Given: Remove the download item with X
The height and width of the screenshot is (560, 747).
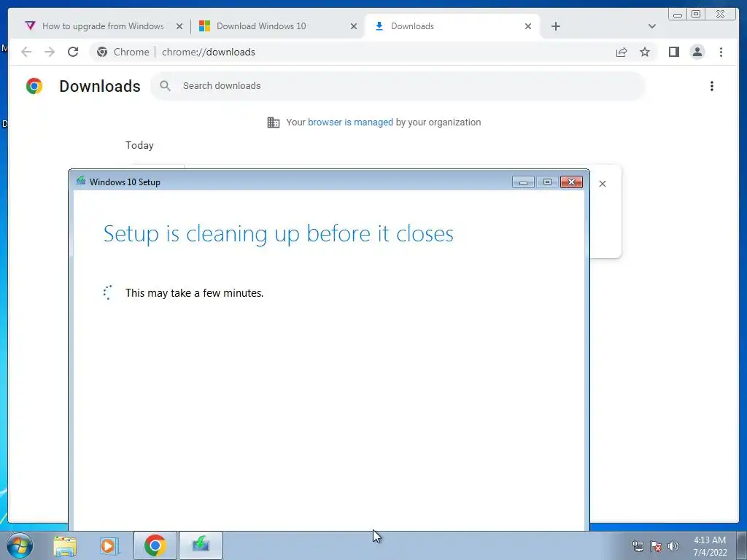Looking at the screenshot, I should coord(602,184).
